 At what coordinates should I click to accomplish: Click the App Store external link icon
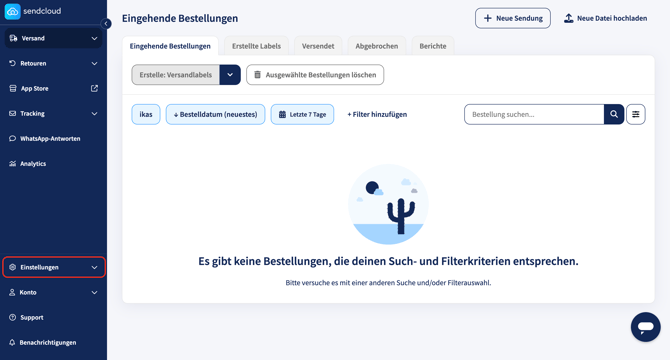tap(94, 88)
